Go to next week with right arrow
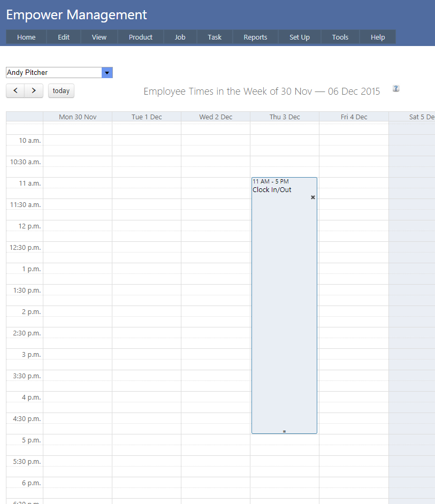Image resolution: width=435 pixels, height=504 pixels. click(x=34, y=91)
